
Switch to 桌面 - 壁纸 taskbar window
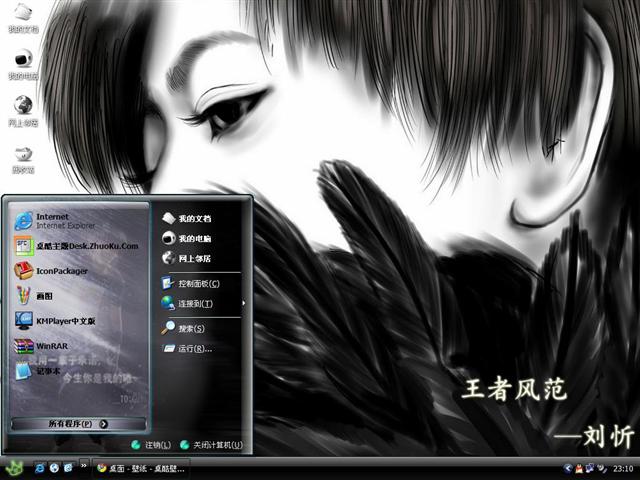pos(141,469)
